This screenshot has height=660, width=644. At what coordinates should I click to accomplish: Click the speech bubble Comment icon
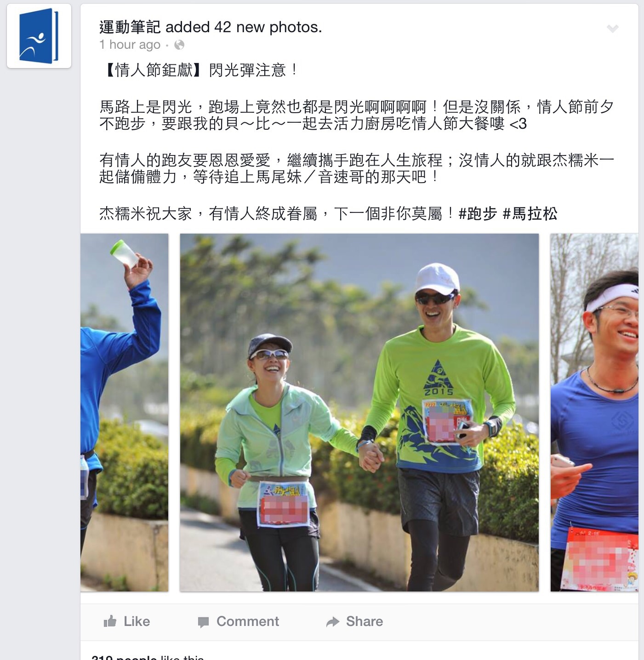pos(203,622)
